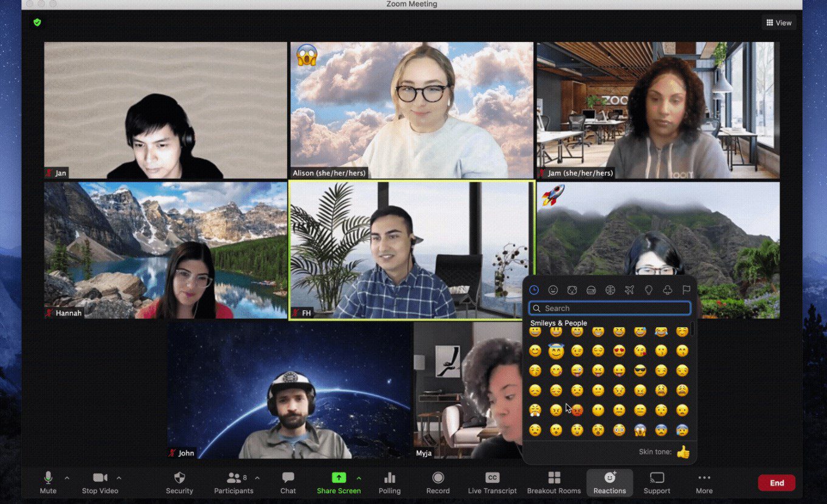827x504 pixels.
Task: Switch to the Animals emoji category tab
Action: (572, 290)
